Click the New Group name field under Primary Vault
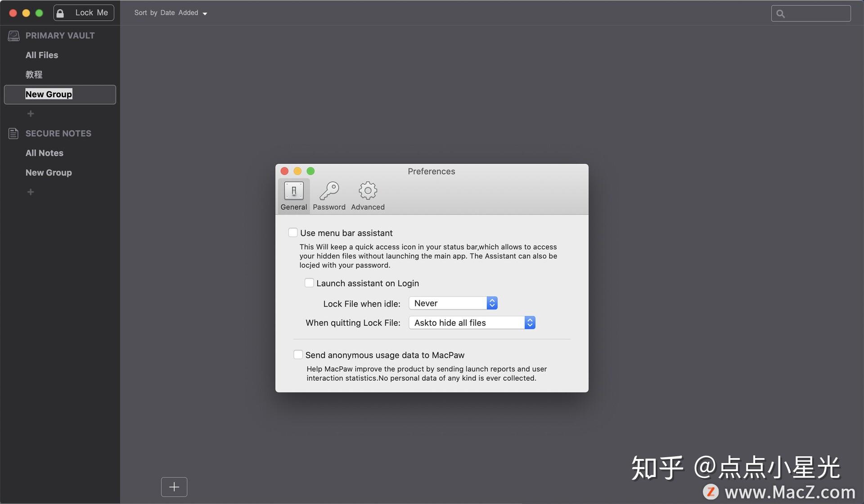 click(60, 94)
